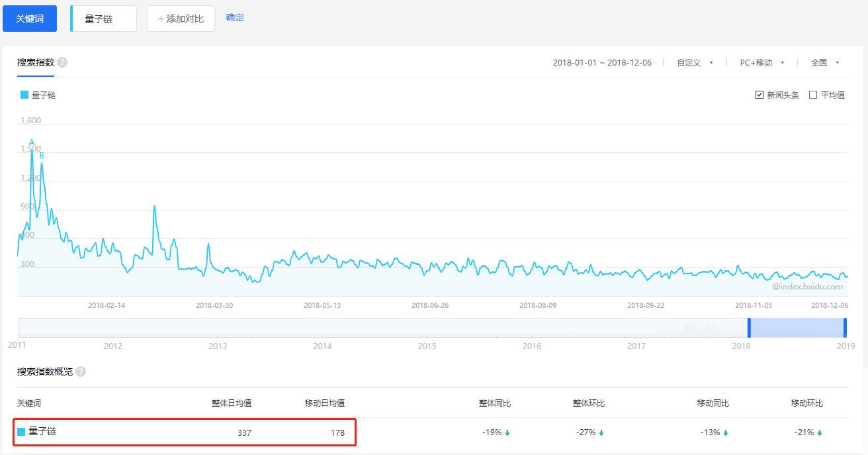Click the 确定 confirm link
868x455 pixels.
pyautogui.click(x=235, y=18)
